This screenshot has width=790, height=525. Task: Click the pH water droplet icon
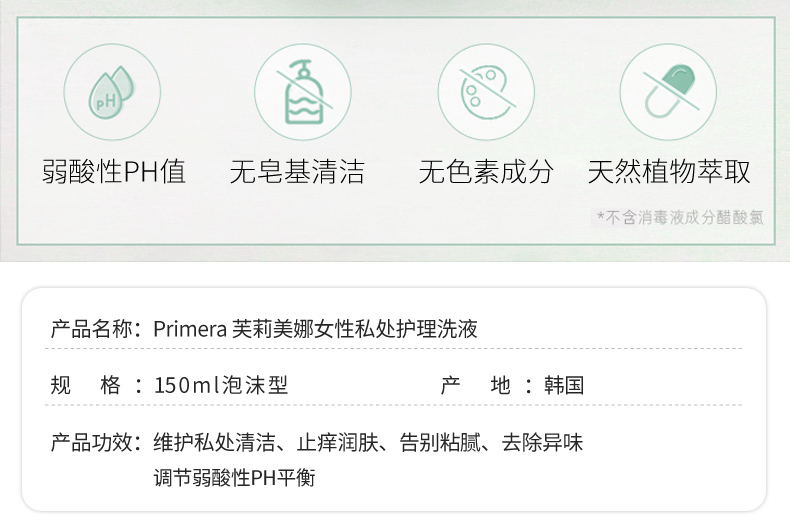coord(112,92)
